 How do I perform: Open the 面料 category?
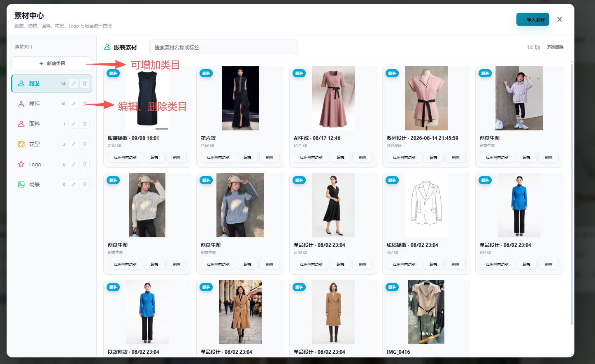(x=51, y=124)
